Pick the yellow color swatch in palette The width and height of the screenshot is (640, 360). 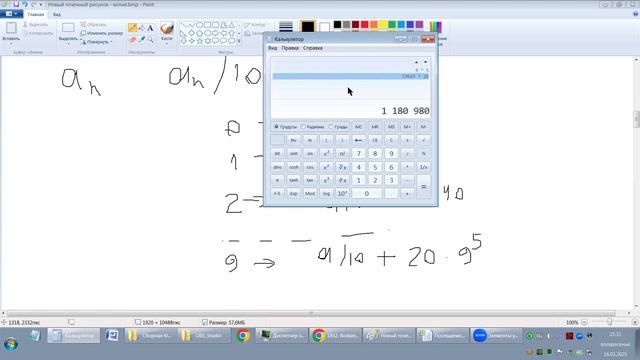(x=383, y=25)
